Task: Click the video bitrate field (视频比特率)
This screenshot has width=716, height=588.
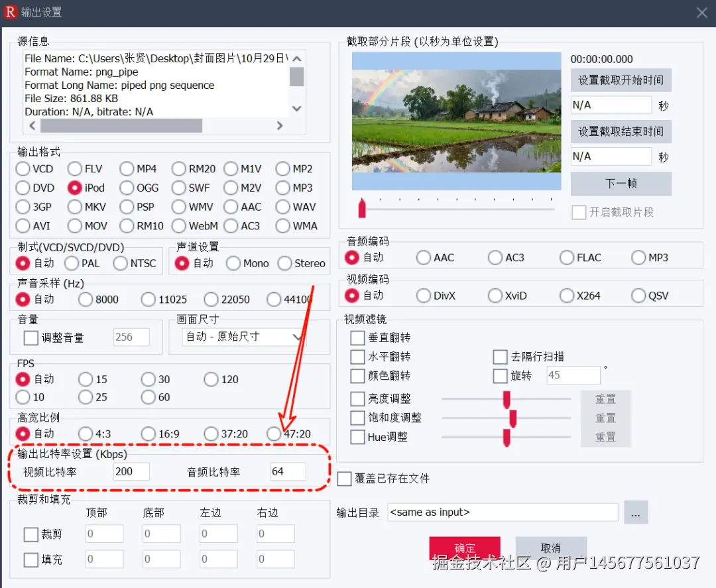Action: (131, 471)
